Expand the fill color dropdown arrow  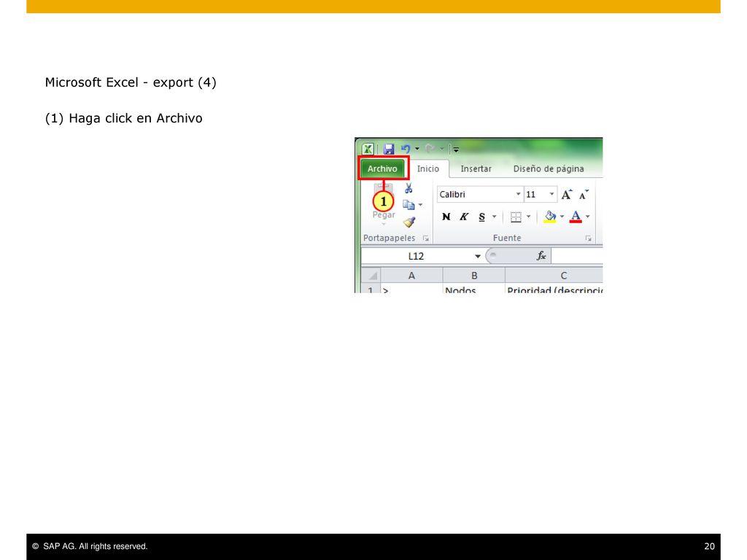tap(562, 217)
